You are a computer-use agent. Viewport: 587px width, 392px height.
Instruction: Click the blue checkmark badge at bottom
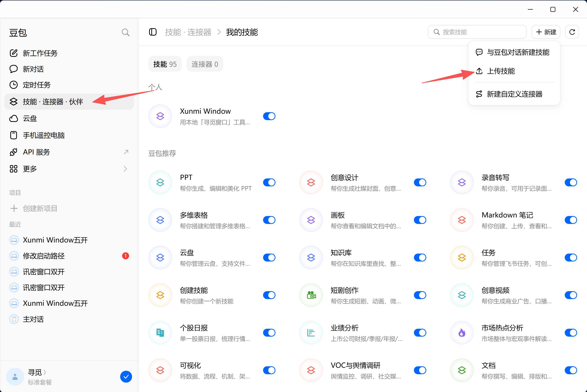pos(126,376)
